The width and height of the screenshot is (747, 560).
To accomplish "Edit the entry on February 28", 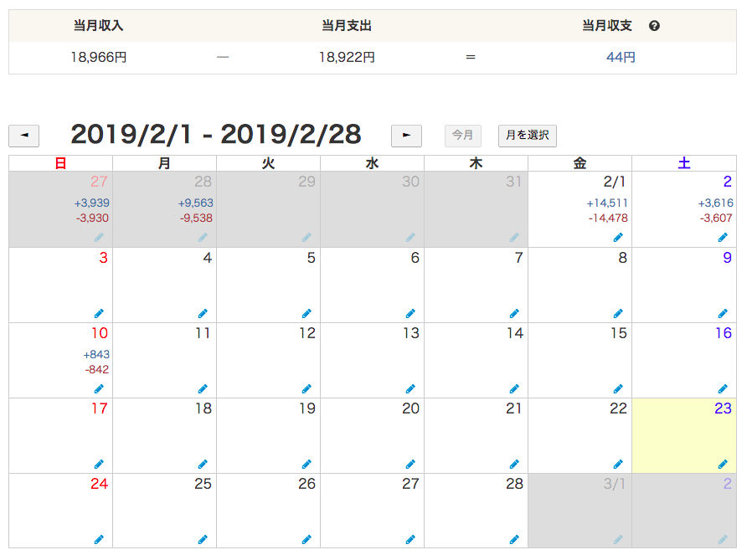I will tap(514, 538).
